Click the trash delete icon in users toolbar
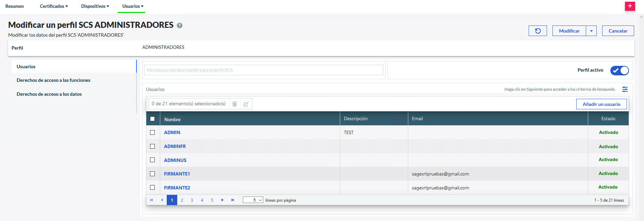The height and width of the screenshot is (221, 644). [234, 104]
